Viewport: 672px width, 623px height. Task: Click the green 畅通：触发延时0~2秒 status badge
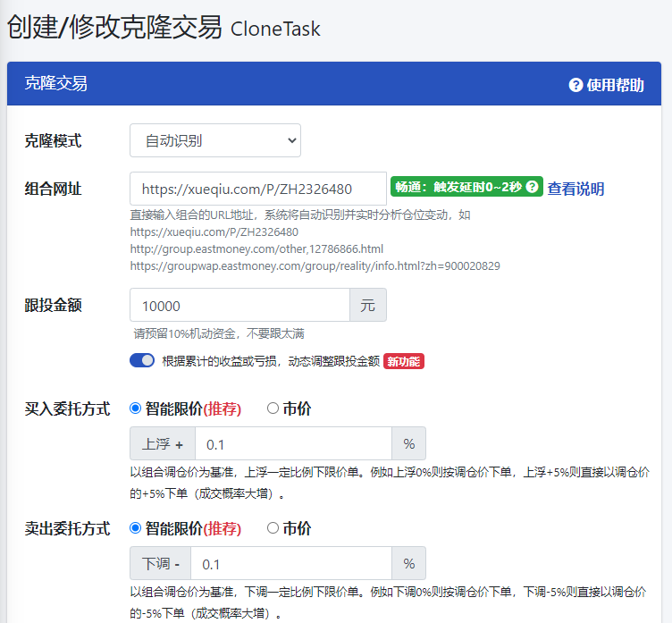(x=466, y=187)
